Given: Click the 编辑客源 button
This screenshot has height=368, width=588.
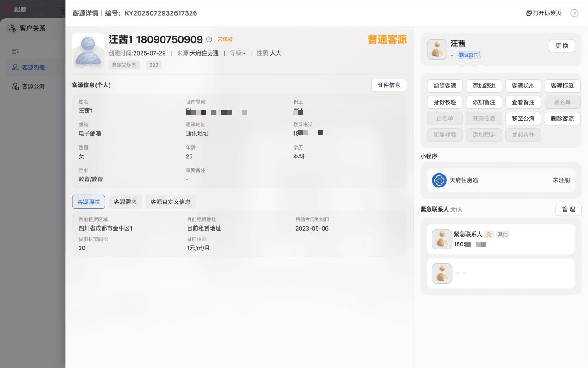Looking at the screenshot, I should pos(445,86).
